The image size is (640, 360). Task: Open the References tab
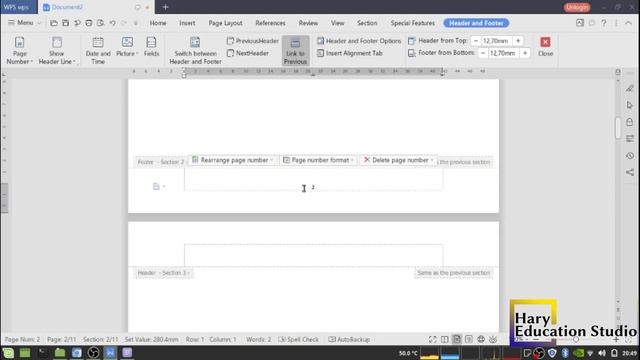[x=270, y=23]
